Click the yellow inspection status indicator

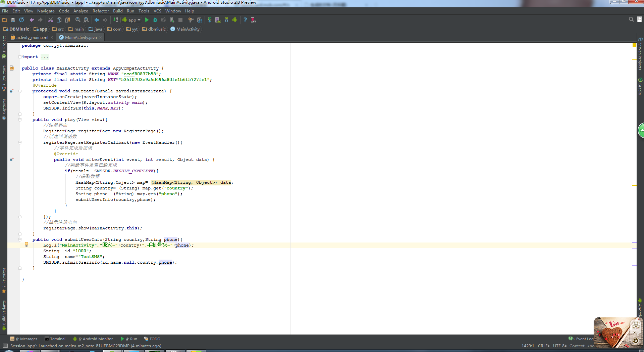(x=634, y=45)
